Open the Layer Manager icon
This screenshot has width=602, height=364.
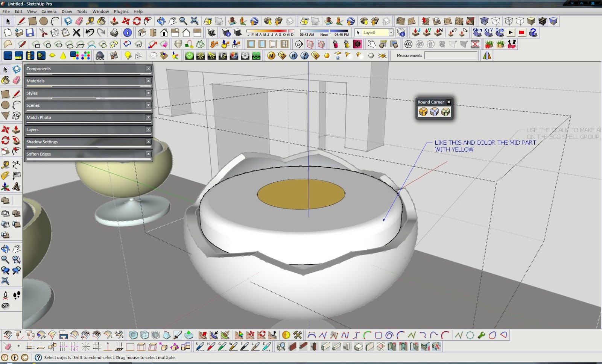pos(401,33)
